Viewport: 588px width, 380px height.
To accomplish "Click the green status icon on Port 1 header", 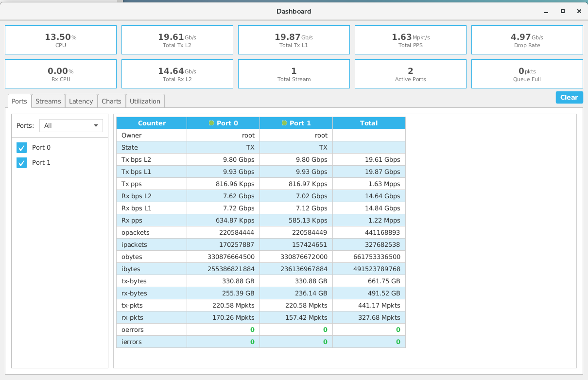I will pos(284,123).
